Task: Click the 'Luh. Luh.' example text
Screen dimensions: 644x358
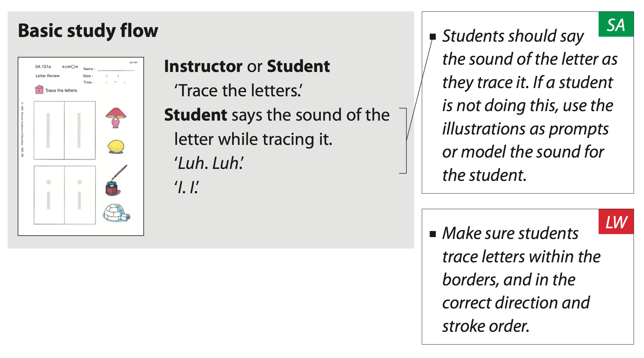Action: 209,163
